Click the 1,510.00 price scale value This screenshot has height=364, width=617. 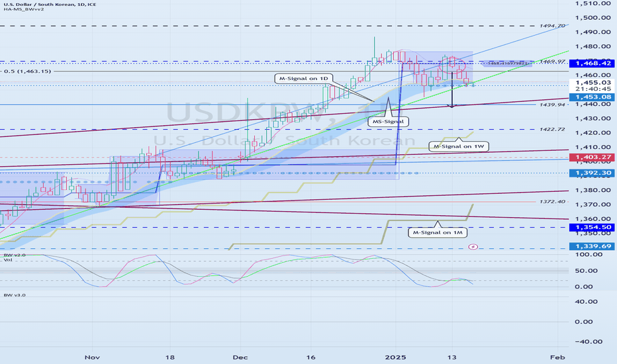[593, 3]
